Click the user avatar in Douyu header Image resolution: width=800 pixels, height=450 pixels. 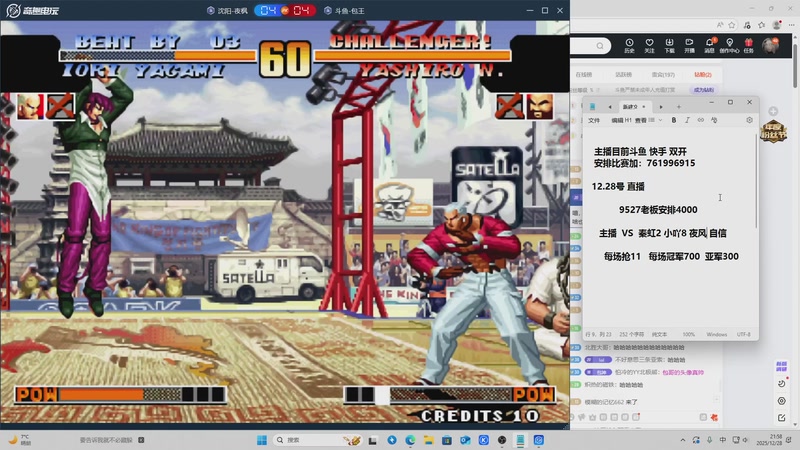click(x=770, y=45)
